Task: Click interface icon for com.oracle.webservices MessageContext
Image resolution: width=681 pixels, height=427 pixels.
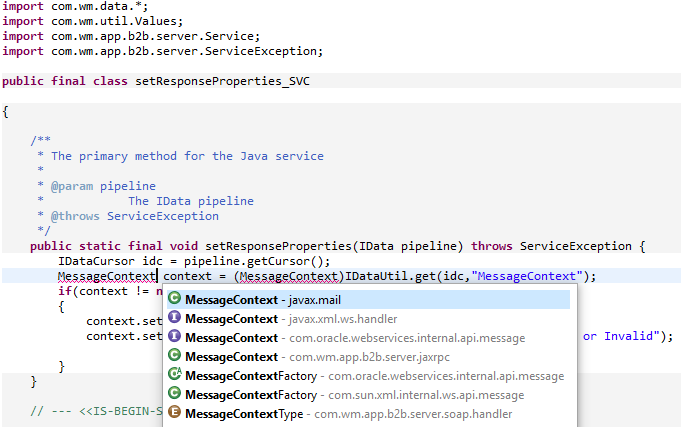Action: click(174, 337)
